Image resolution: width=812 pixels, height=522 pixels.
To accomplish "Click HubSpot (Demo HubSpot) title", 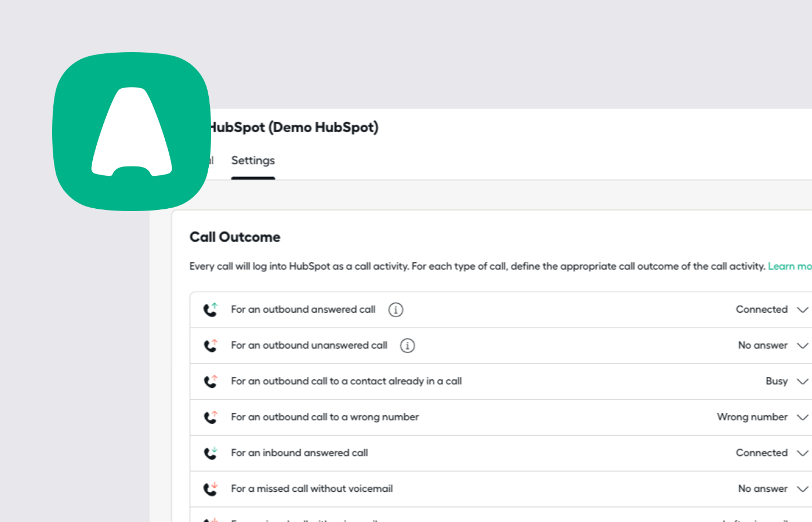I will 293,127.
